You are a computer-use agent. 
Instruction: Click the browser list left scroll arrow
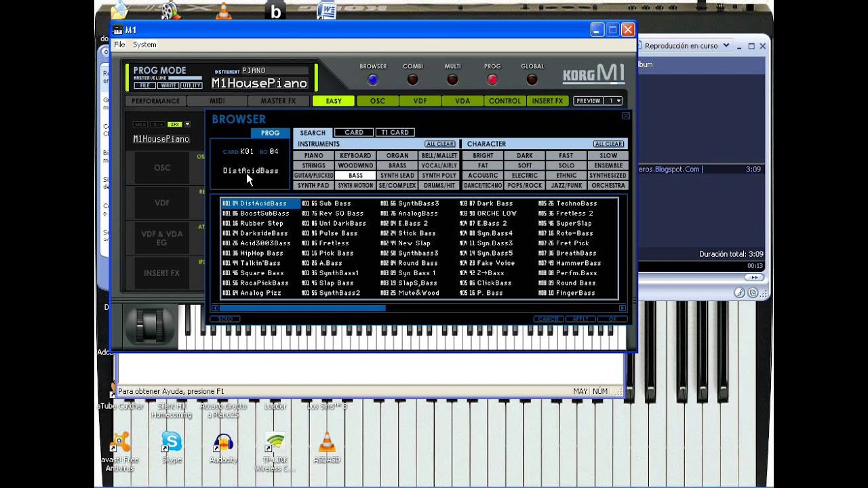point(215,308)
